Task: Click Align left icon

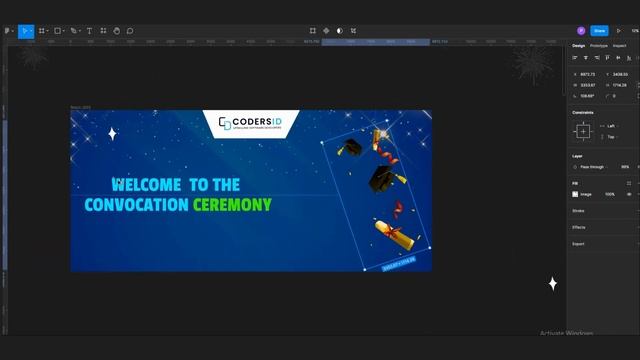Action: pyautogui.click(x=575, y=58)
